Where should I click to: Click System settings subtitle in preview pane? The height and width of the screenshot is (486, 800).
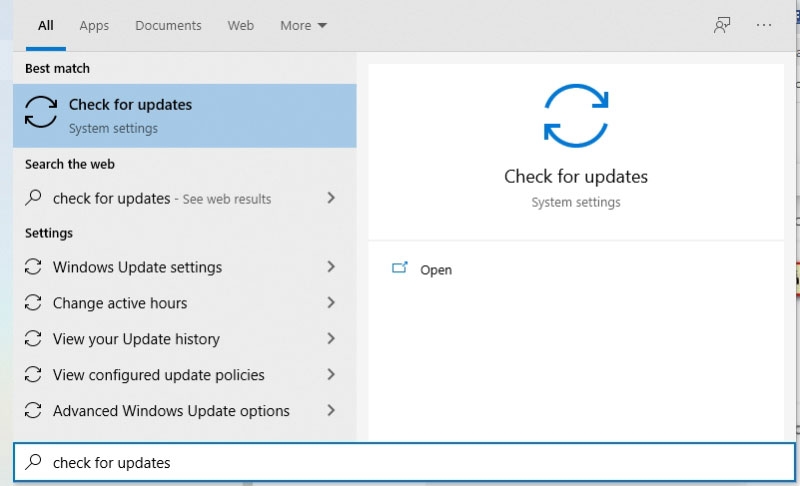click(x=576, y=202)
